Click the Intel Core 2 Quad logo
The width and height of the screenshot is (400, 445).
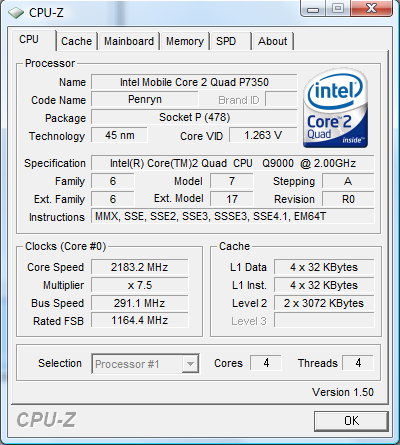pos(336,109)
